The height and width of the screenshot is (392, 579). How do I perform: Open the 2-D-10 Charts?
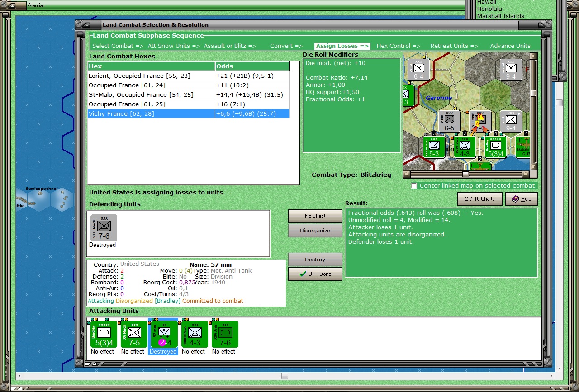[x=479, y=199]
